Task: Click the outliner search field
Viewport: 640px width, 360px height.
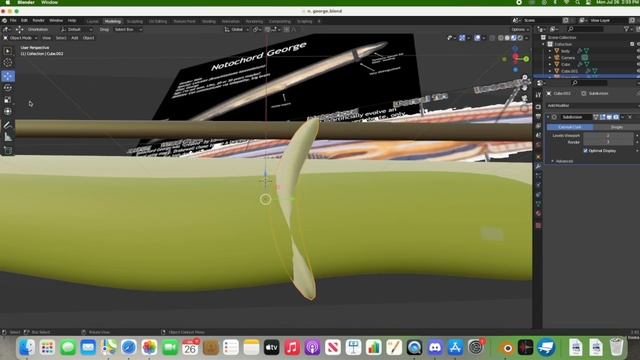Action: click(586, 29)
